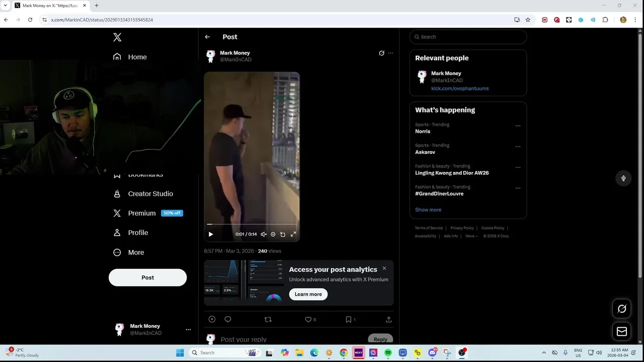Toggle picture-in-picture on the video player
This screenshot has width=644, height=362.
click(x=283, y=234)
